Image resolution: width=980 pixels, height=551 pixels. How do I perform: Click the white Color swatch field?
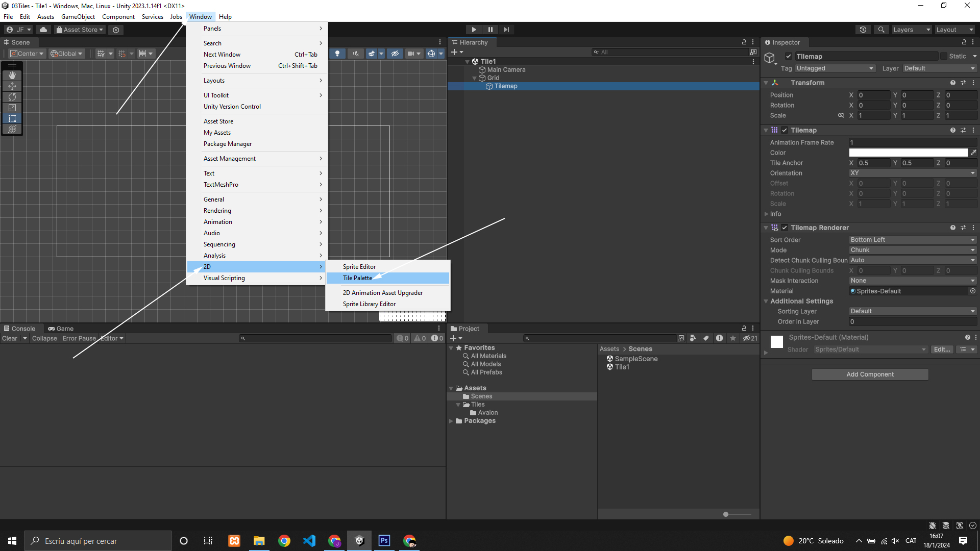click(x=908, y=153)
